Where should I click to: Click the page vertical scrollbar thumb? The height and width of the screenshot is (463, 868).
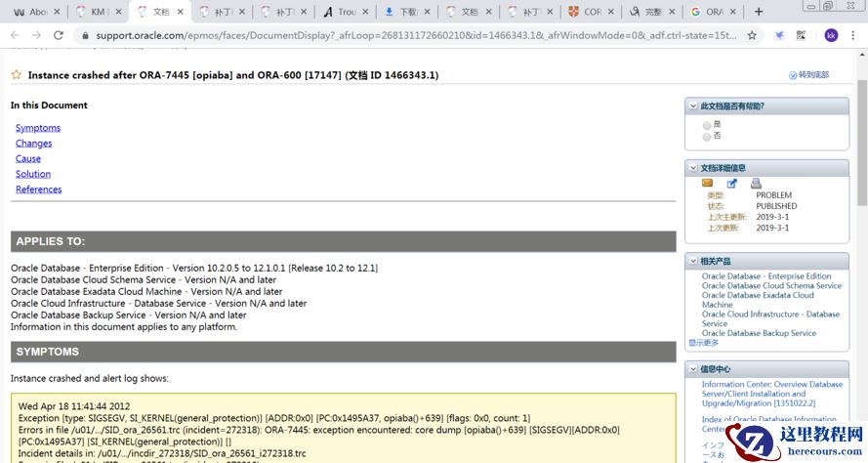862,143
